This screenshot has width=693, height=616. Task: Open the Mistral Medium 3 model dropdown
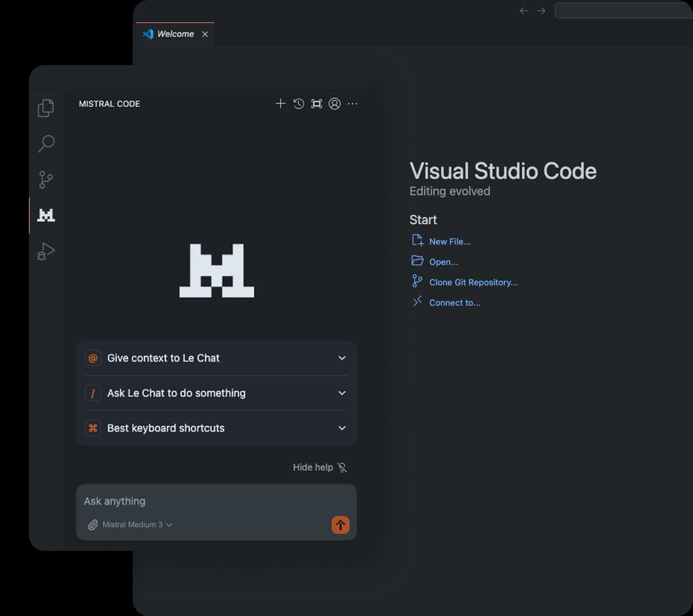(x=137, y=525)
